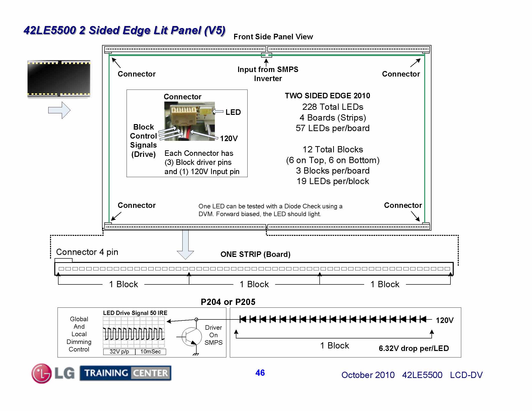Click the Front Side Panel View heading
This screenshot has width=532, height=411.
273,37
